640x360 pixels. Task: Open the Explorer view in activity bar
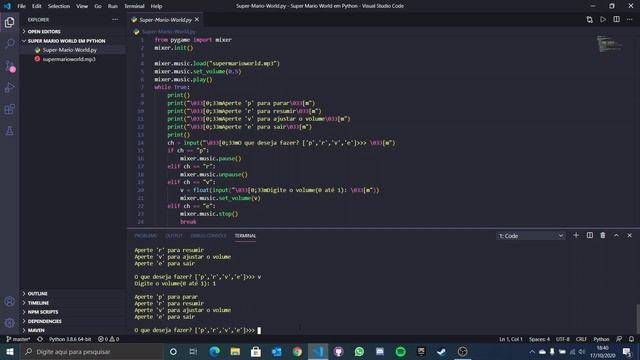pyautogui.click(x=9, y=22)
